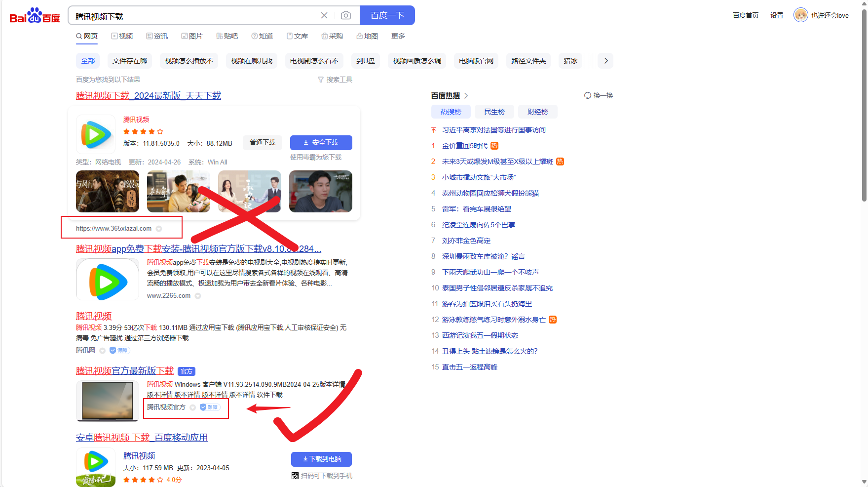Click inside the search input field
Image resolution: width=868 pixels, height=487 pixels.
pos(192,16)
